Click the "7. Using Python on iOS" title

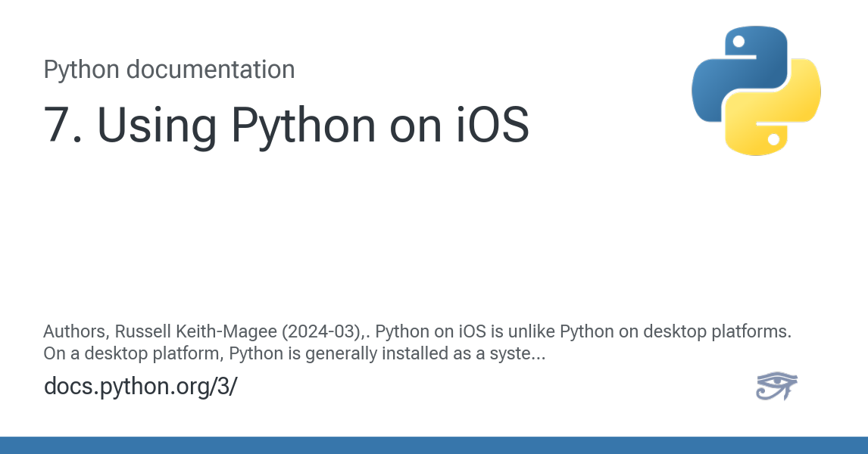tap(286, 124)
